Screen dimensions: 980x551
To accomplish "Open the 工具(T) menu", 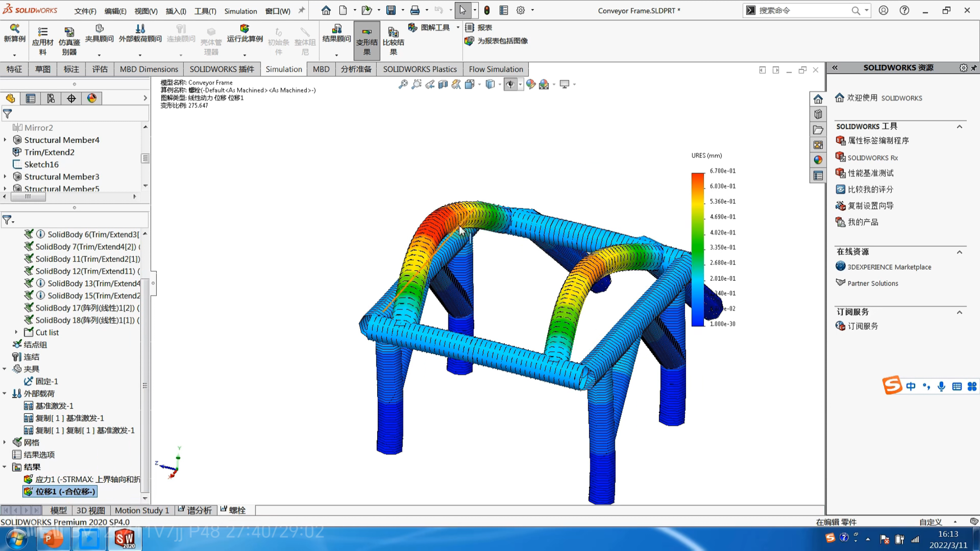I will pos(205,11).
